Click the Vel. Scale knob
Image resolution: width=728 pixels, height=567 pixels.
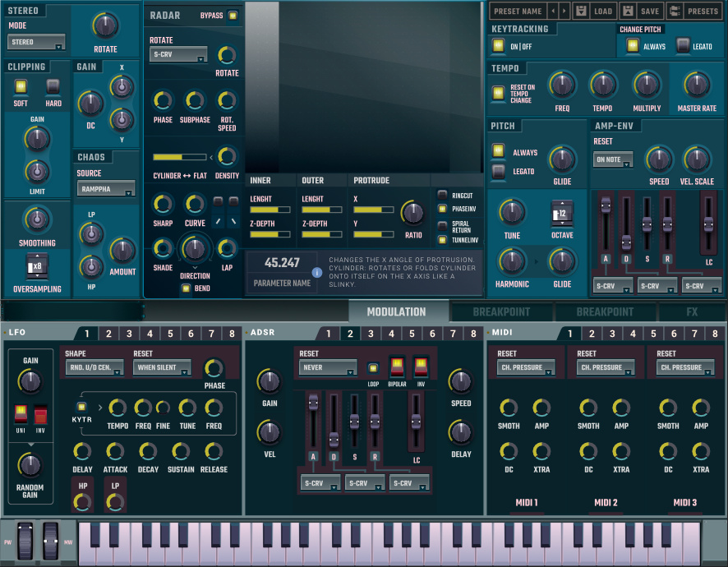(697, 159)
